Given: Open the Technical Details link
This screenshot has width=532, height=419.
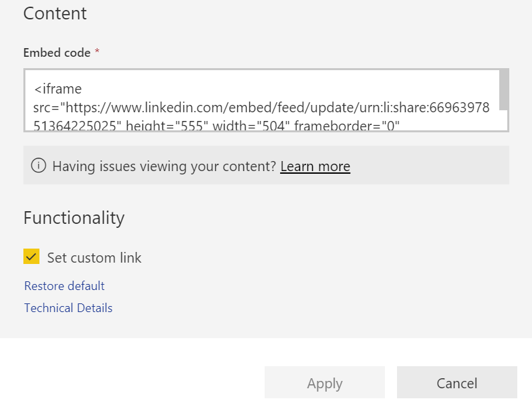Looking at the screenshot, I should pyautogui.click(x=68, y=308).
